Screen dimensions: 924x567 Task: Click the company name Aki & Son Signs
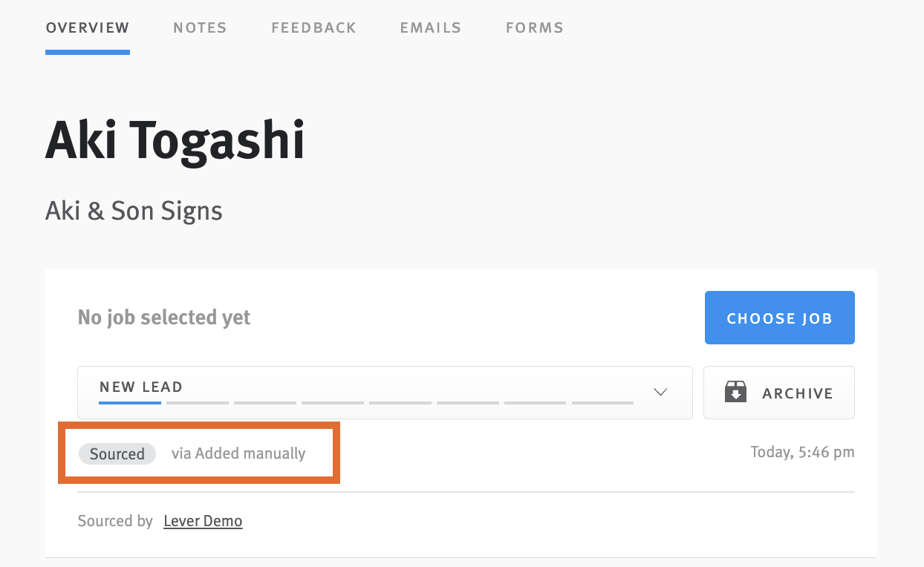coord(134,211)
